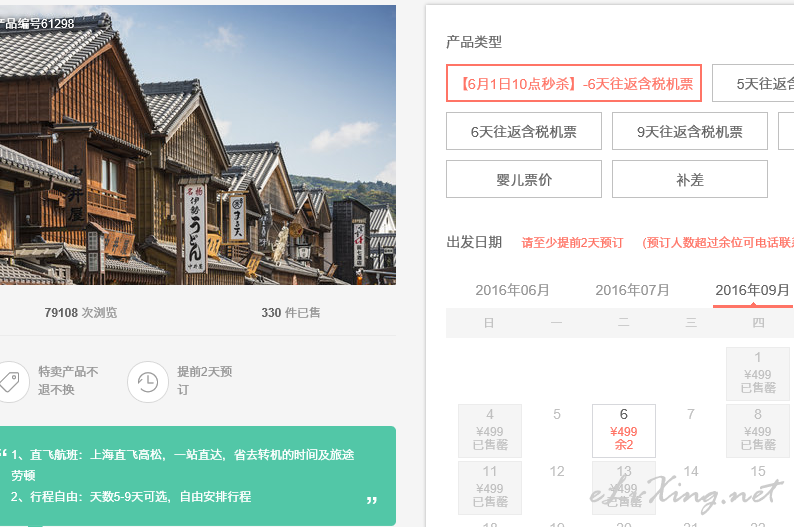Click the 四 weekday column header

758,323
